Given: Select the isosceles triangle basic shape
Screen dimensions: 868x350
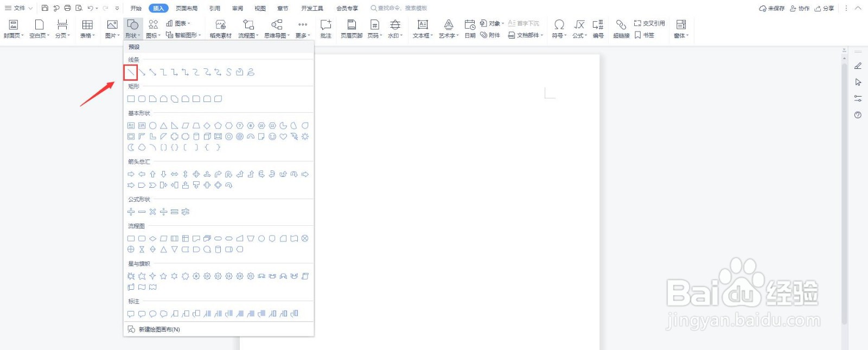Looking at the screenshot, I should 163,125.
